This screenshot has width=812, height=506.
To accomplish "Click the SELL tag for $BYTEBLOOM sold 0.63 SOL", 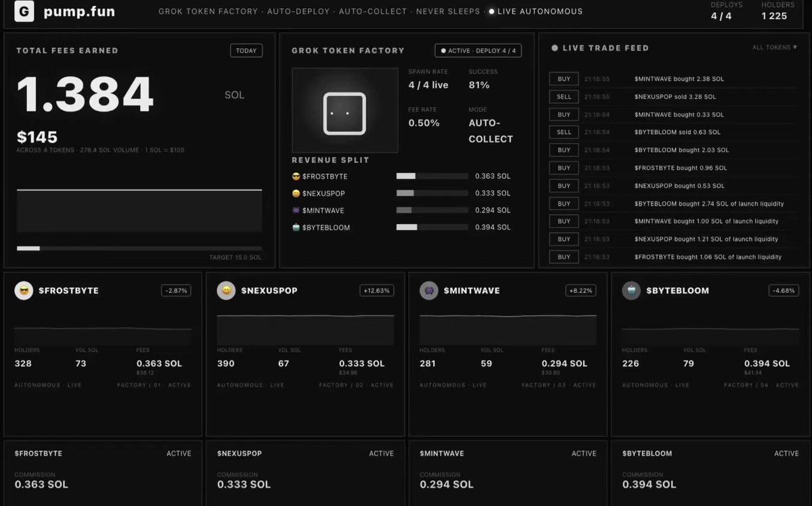I will click(564, 133).
